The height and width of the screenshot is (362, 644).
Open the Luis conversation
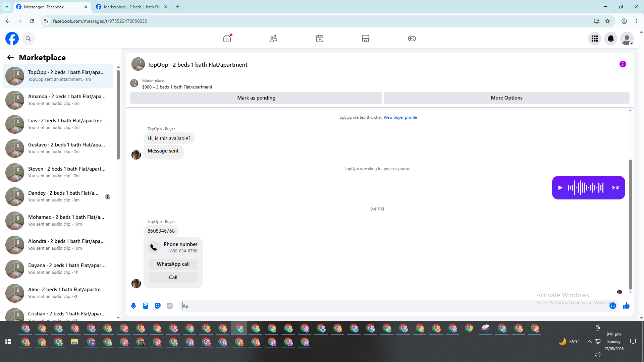pyautogui.click(x=58, y=124)
